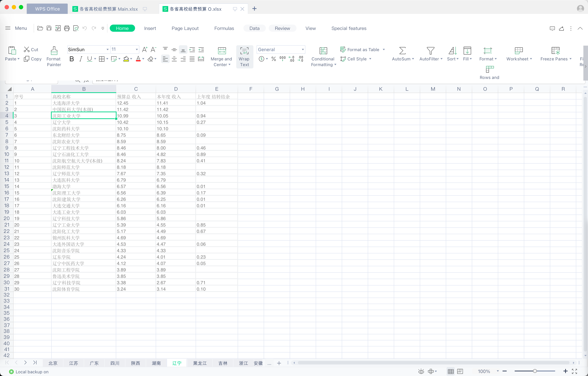Screen dimensions: 588x376
Task: Click the Share icon at top right
Action: [561, 28]
